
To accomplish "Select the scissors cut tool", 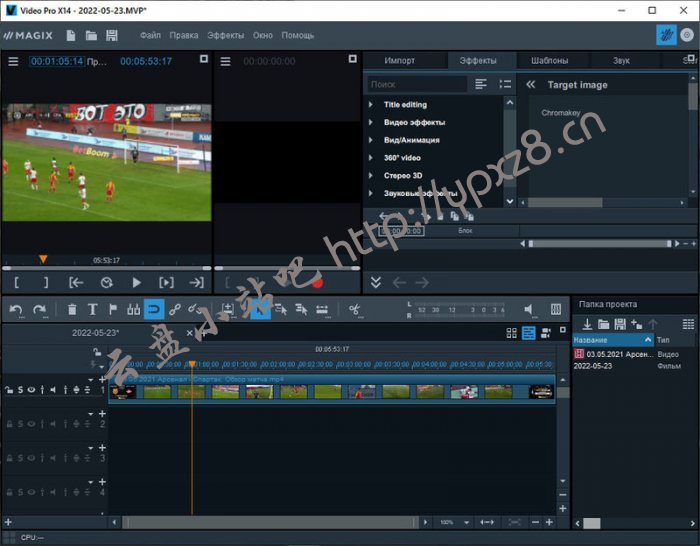I will tap(354, 309).
